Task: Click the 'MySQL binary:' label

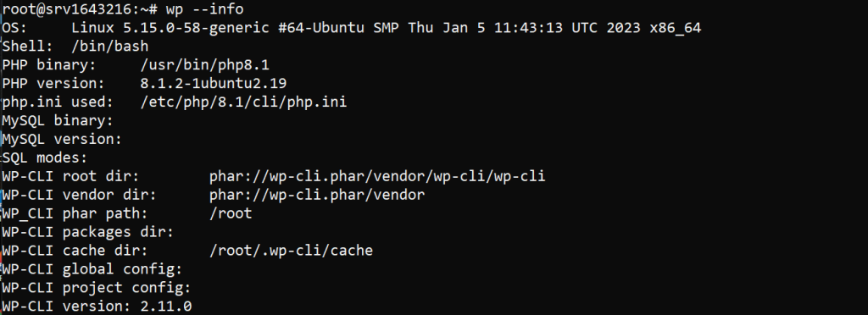Action: click(x=58, y=120)
